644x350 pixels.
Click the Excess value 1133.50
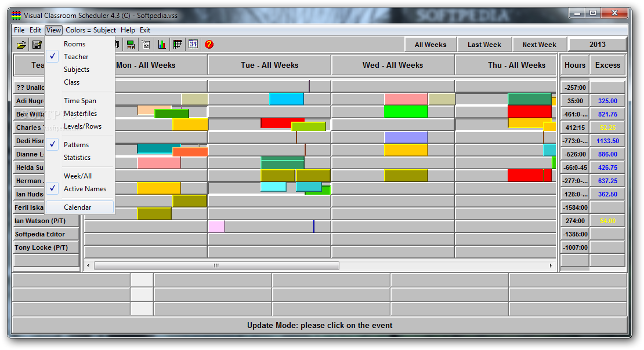[x=607, y=141]
